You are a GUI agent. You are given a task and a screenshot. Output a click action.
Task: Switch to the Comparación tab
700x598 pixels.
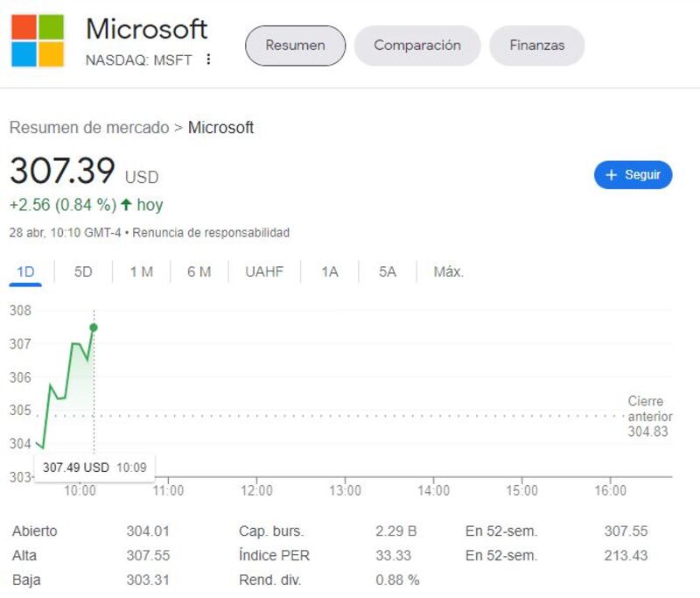pyautogui.click(x=417, y=46)
